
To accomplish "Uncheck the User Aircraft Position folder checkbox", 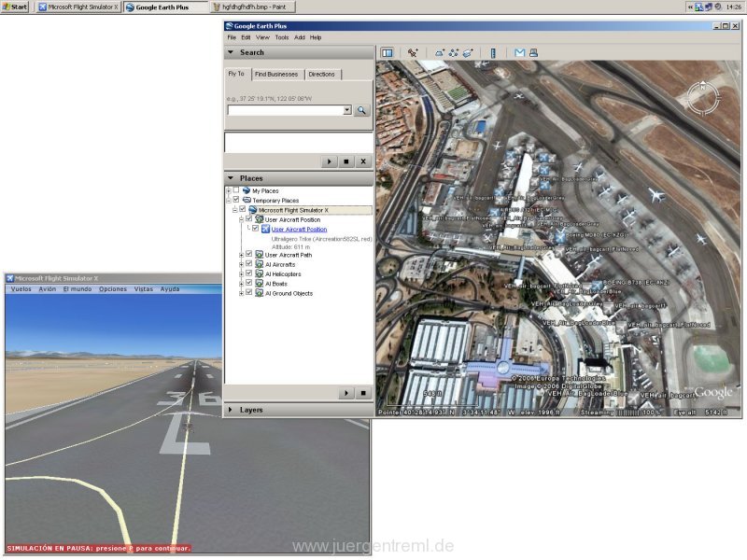I will point(249,218).
